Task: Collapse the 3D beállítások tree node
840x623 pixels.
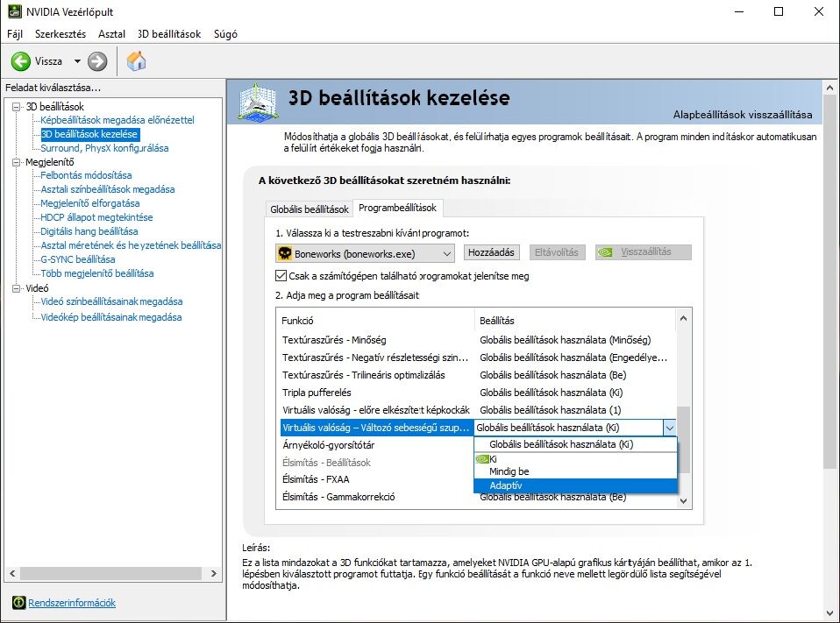Action: click(16, 107)
